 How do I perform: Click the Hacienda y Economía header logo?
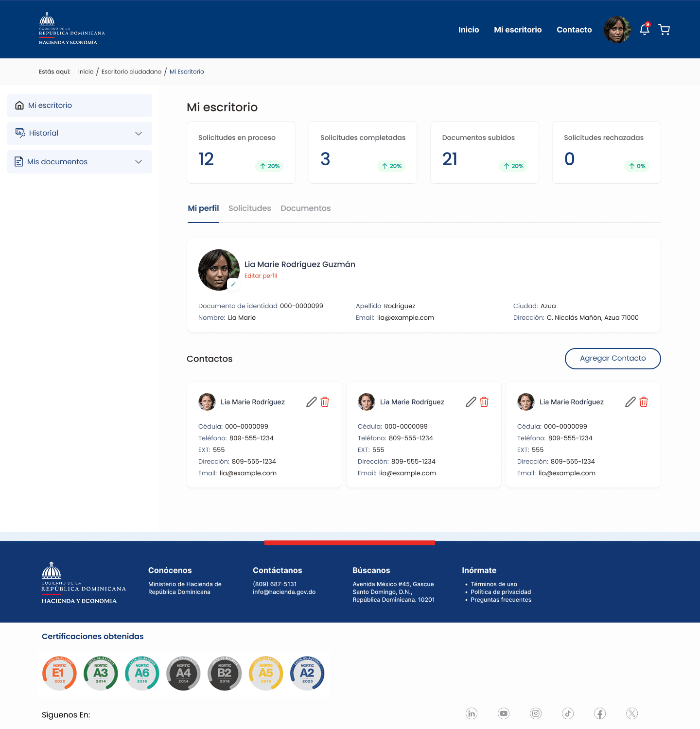72,29
